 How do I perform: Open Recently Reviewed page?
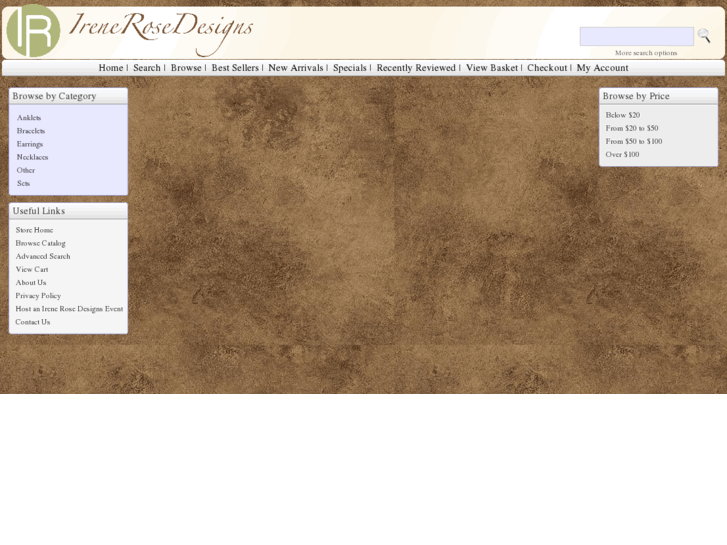(x=416, y=68)
